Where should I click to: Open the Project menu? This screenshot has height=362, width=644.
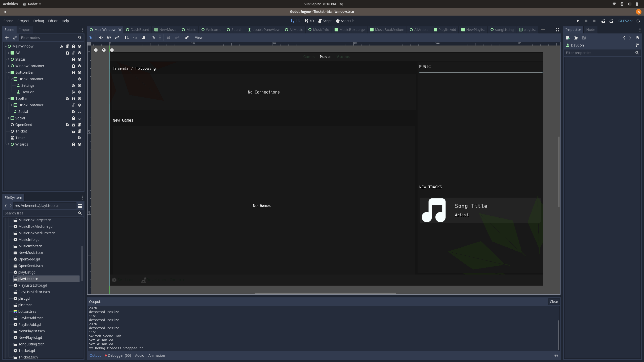tap(23, 21)
